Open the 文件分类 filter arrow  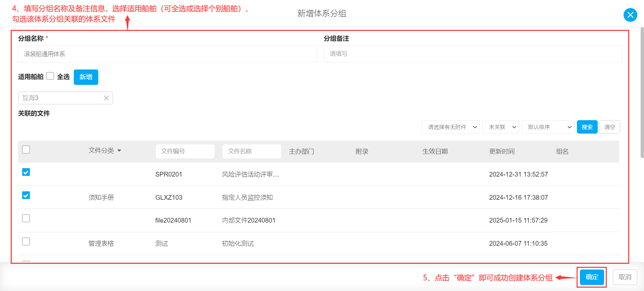tap(119, 151)
